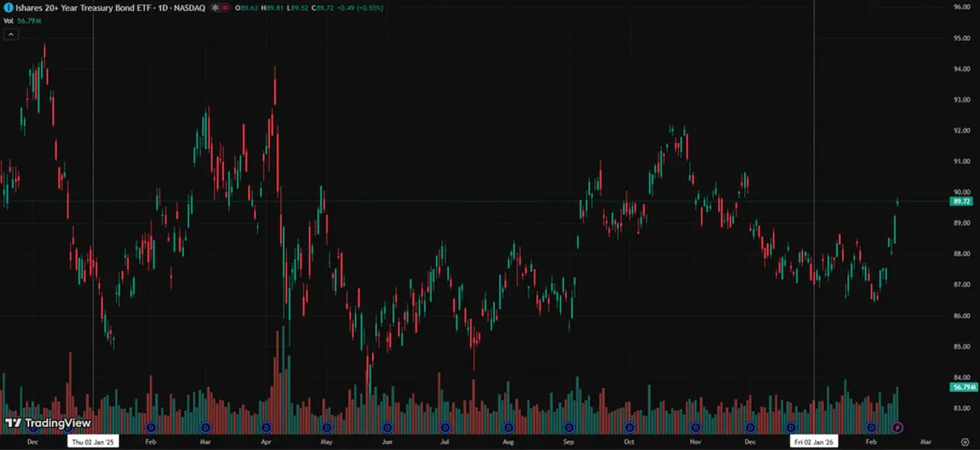This screenshot has height=450, width=980.
Task: Click the dividend marker near February 2025
Action: (151, 428)
